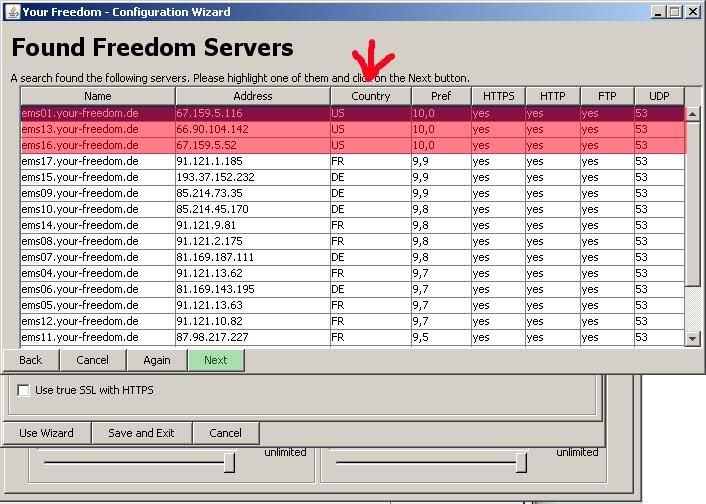
Task: Select server ems06.your-freedom.de
Action: (x=353, y=289)
